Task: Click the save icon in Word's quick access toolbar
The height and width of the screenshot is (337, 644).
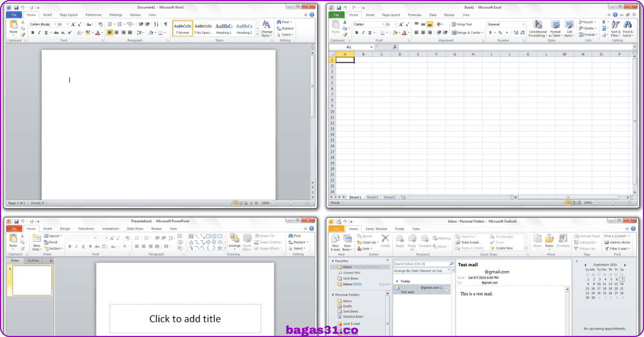Action: [x=16, y=8]
